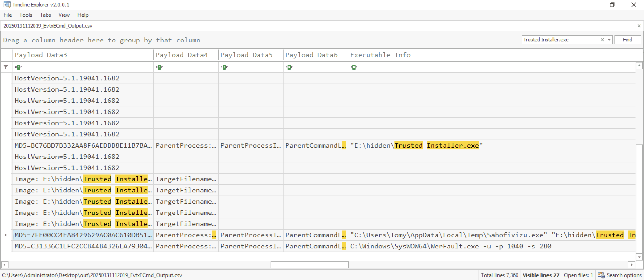
Task: Open the View menu
Action: point(64,15)
